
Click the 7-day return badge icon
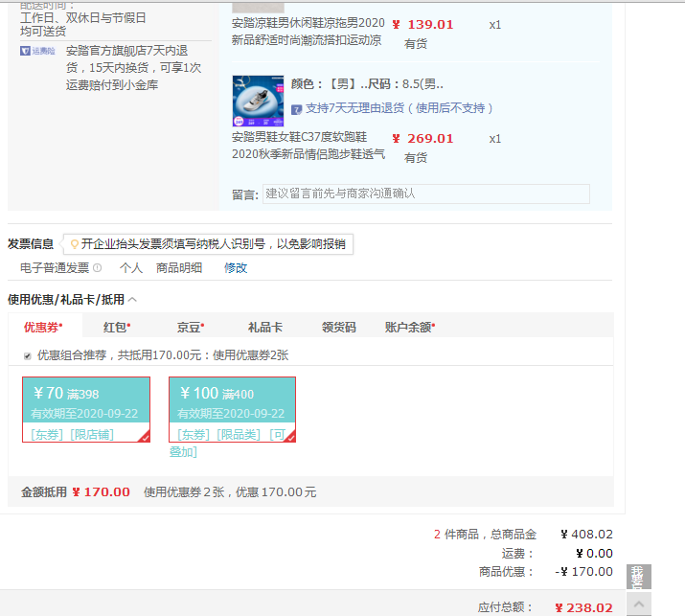pyautogui.click(x=297, y=109)
